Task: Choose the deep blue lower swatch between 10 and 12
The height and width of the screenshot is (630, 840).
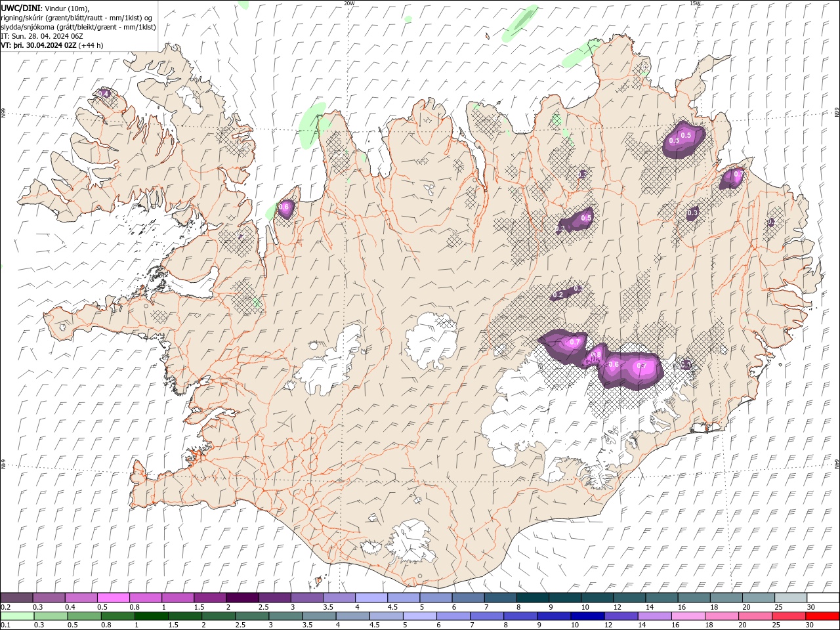Action: tap(586, 616)
